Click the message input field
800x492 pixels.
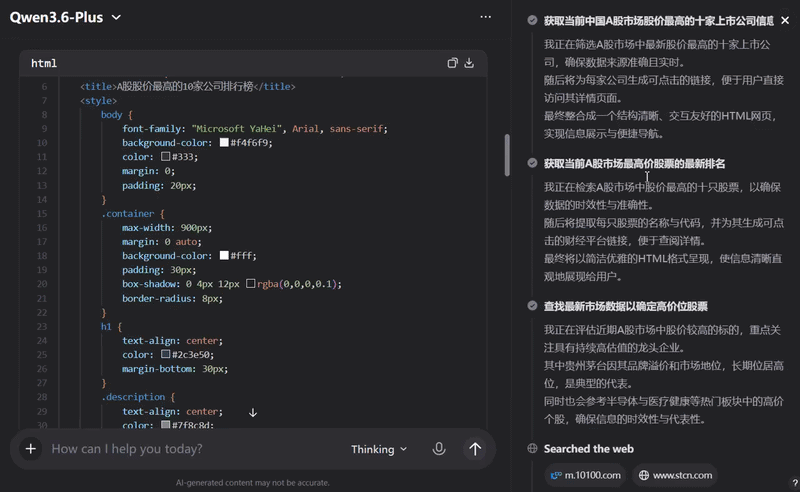point(190,449)
